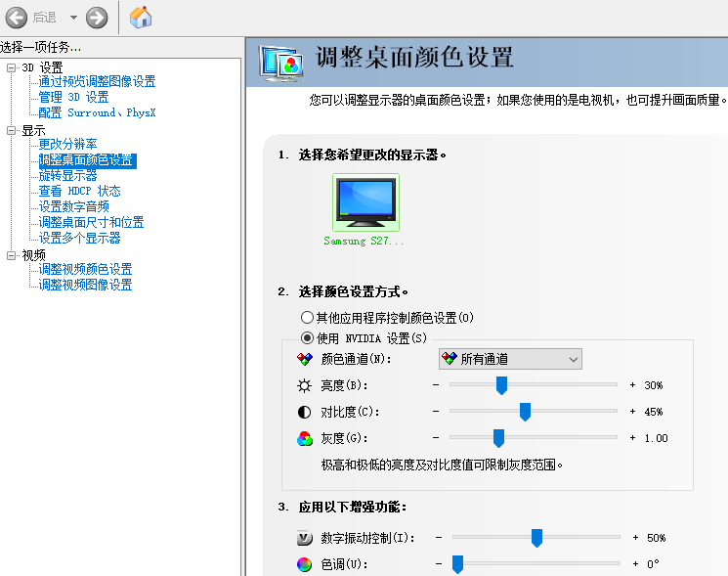This screenshot has height=576, width=728.
Task: Open 调整桌面尺寸和位置 link
Action: pos(91,223)
